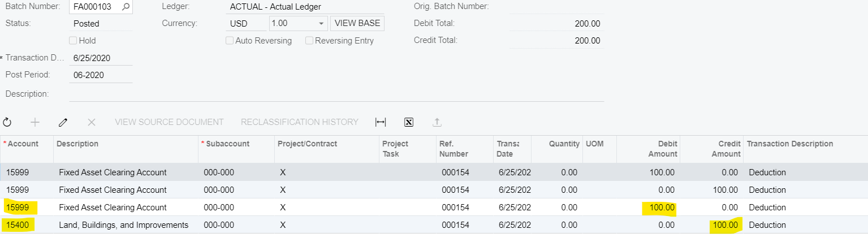This screenshot has height=242, width=868.
Task: Enable the Auto Reversing checkbox
Action: pyautogui.click(x=230, y=41)
